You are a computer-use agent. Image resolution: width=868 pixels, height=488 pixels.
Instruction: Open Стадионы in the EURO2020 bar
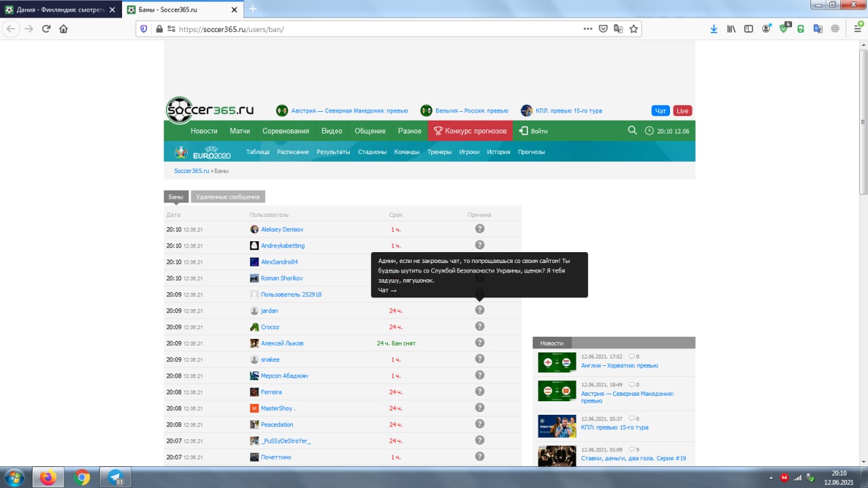[372, 152]
